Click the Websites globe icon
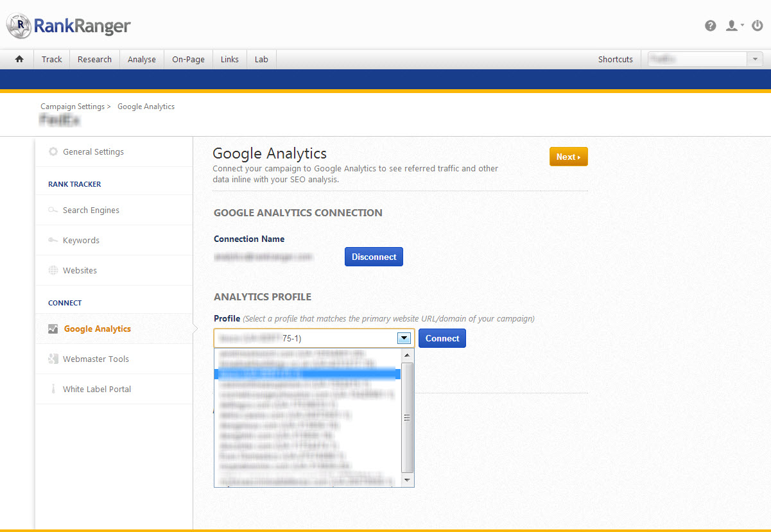The image size is (771, 532). pyautogui.click(x=53, y=271)
